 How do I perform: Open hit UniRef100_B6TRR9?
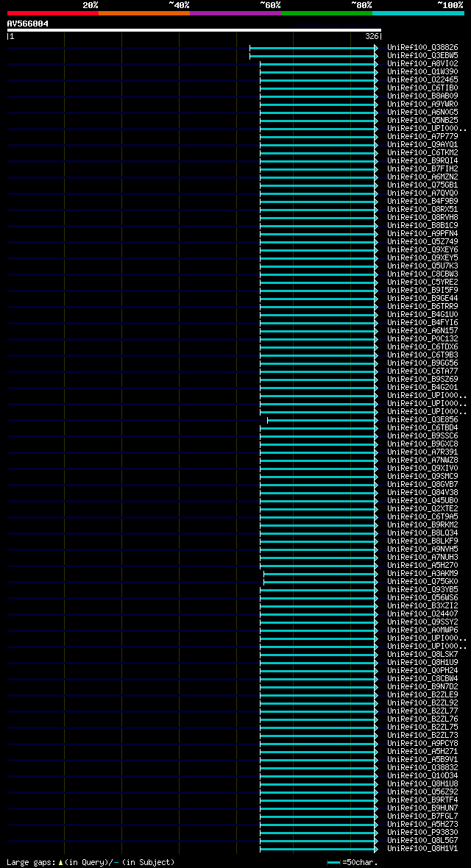pos(422,306)
